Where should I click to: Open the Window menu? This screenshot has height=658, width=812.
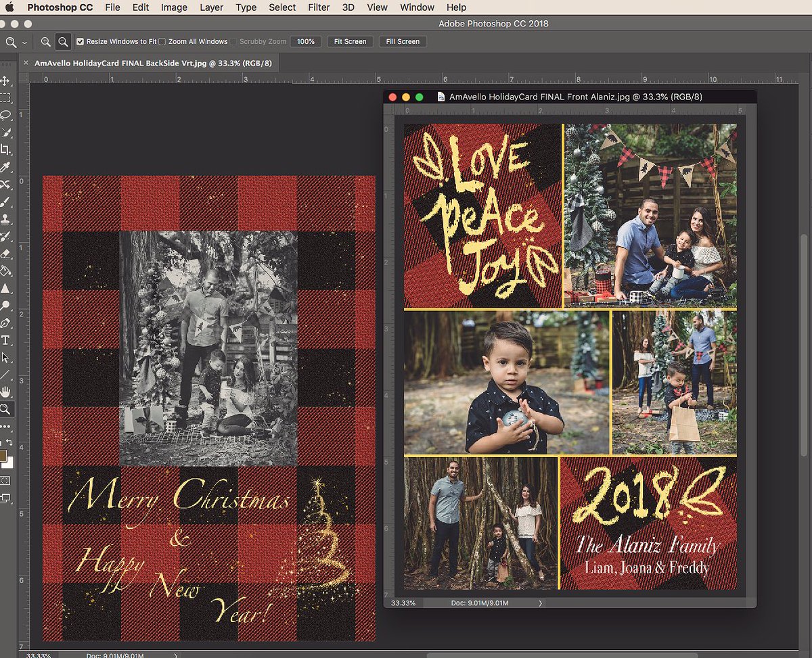[x=418, y=7]
